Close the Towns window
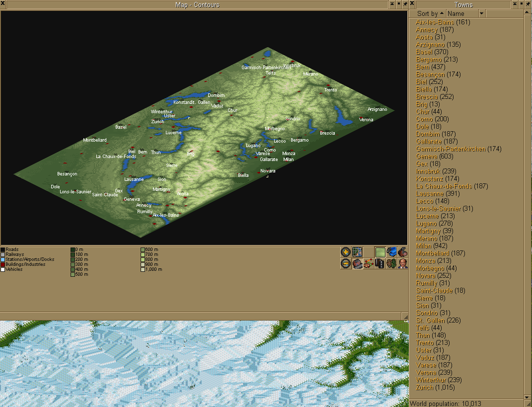 coord(412,4)
